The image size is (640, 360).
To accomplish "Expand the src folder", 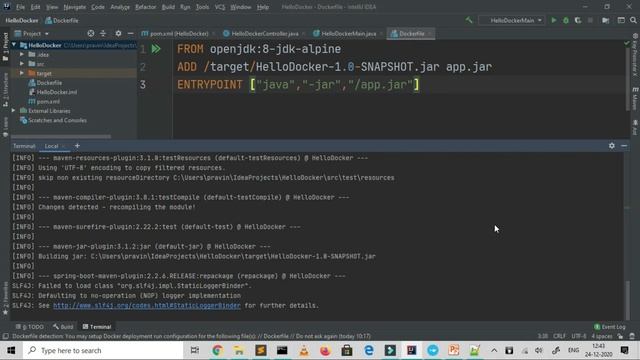I will coord(22,64).
